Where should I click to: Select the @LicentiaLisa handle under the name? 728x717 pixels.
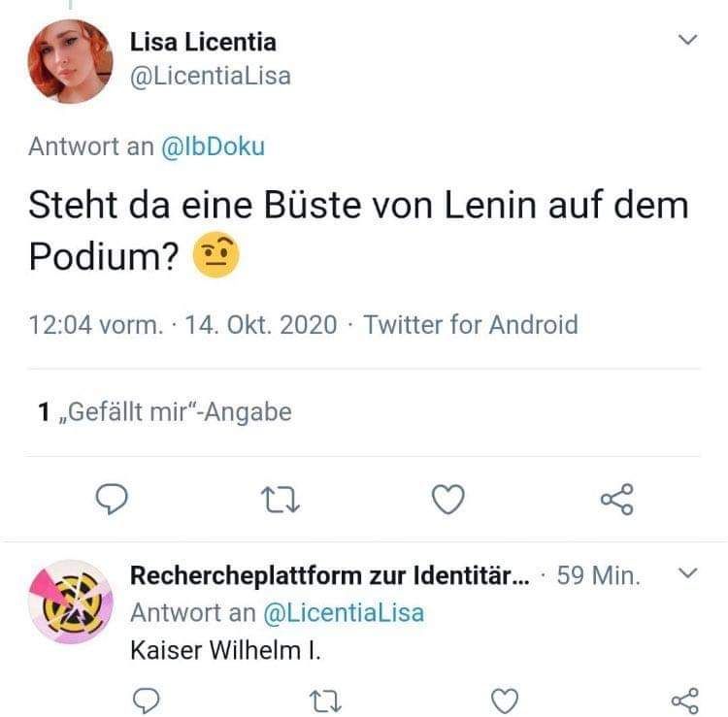click(x=211, y=77)
